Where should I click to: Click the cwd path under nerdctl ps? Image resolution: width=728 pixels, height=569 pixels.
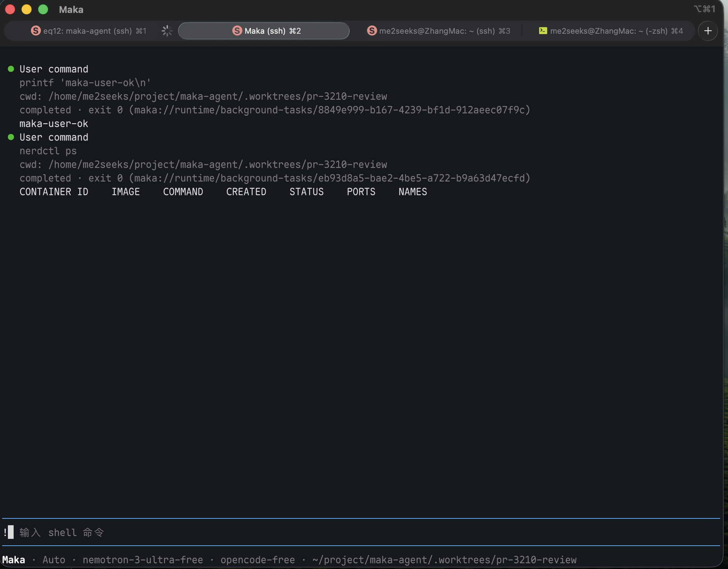click(x=218, y=165)
